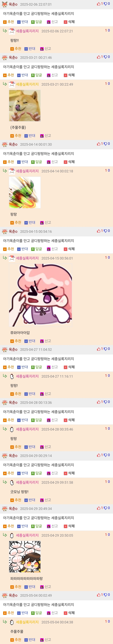This screenshot has height=644, width=113.
Task: Open the image above 파파파파파파파파파팡 text
Action: pyautogui.click(x=25, y=557)
